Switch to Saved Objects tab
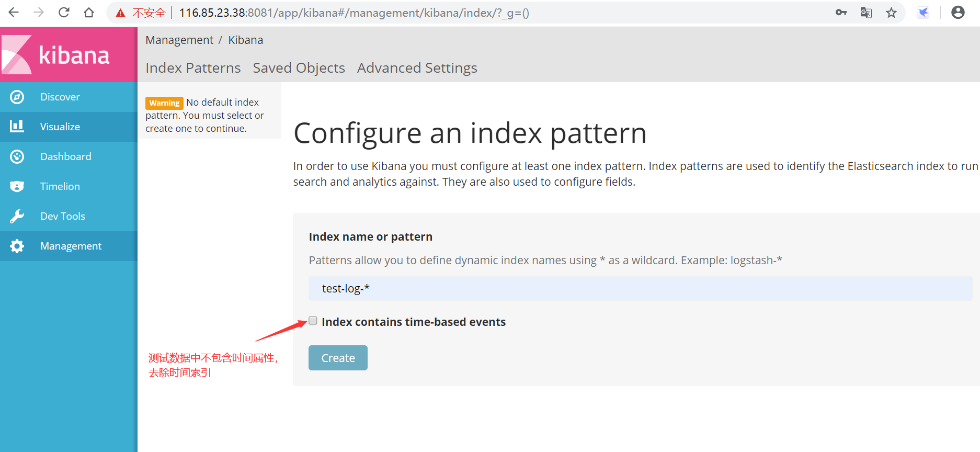The height and width of the screenshot is (452, 980). coord(299,68)
